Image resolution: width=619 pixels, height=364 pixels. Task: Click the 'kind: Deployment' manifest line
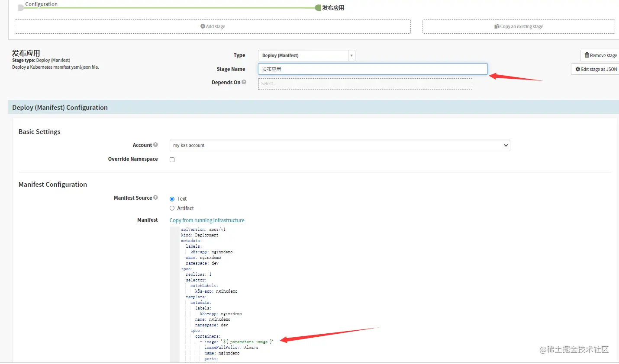click(x=200, y=235)
